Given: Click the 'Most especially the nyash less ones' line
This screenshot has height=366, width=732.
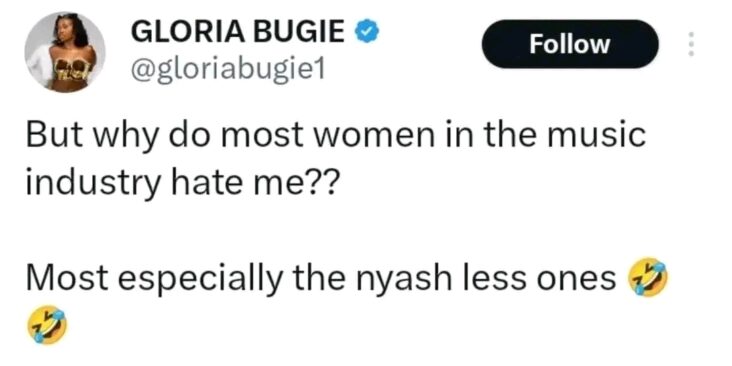Looking at the screenshot, I should [321, 278].
